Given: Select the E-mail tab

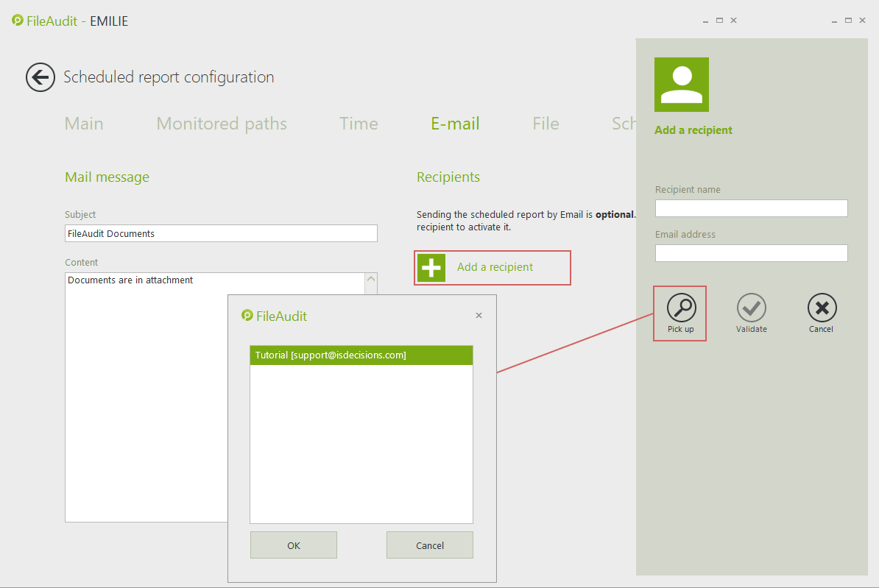Looking at the screenshot, I should tap(455, 124).
